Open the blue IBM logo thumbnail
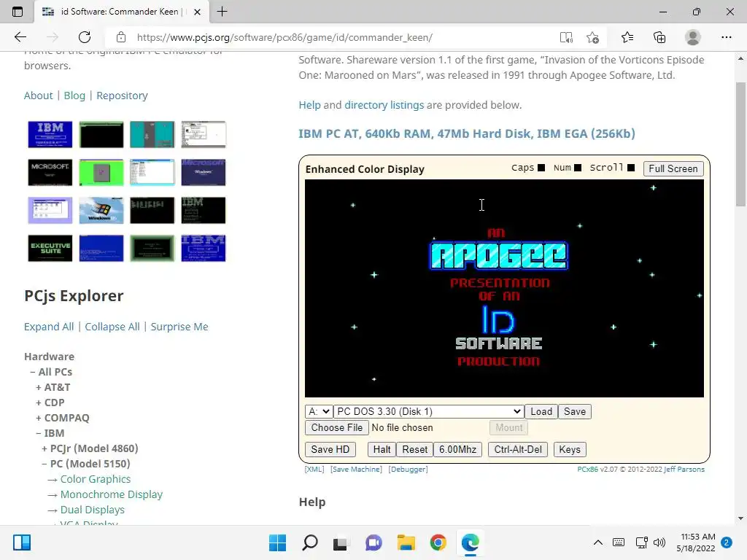Screen dimensions: 747x560 point(50,134)
